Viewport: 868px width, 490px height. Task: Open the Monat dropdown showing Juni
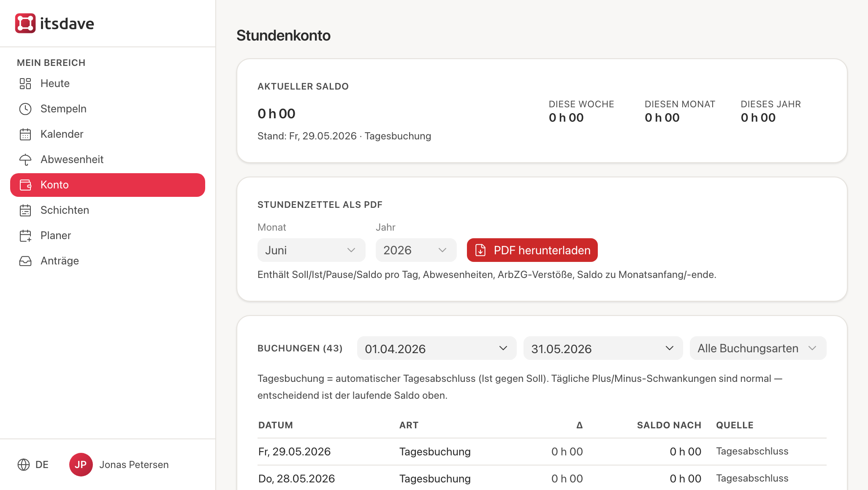pyautogui.click(x=312, y=250)
